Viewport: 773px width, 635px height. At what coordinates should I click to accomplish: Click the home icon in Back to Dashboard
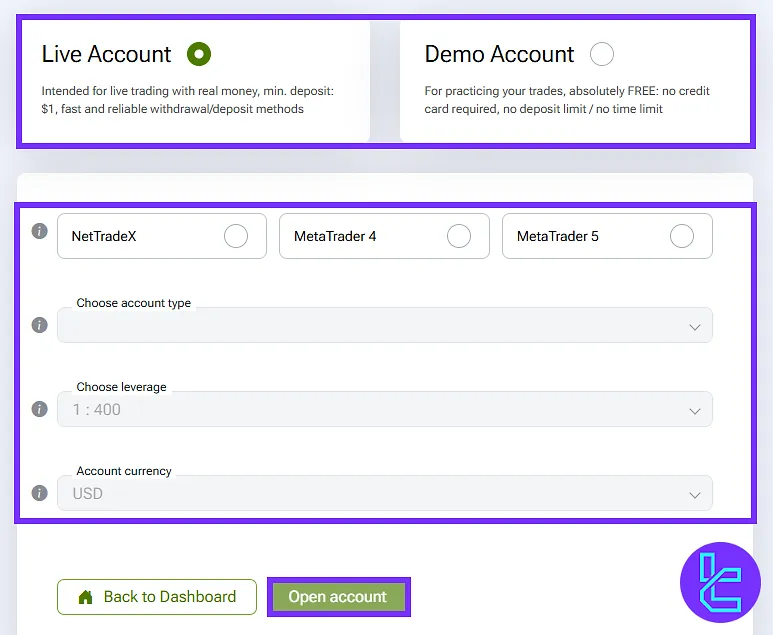(x=85, y=597)
